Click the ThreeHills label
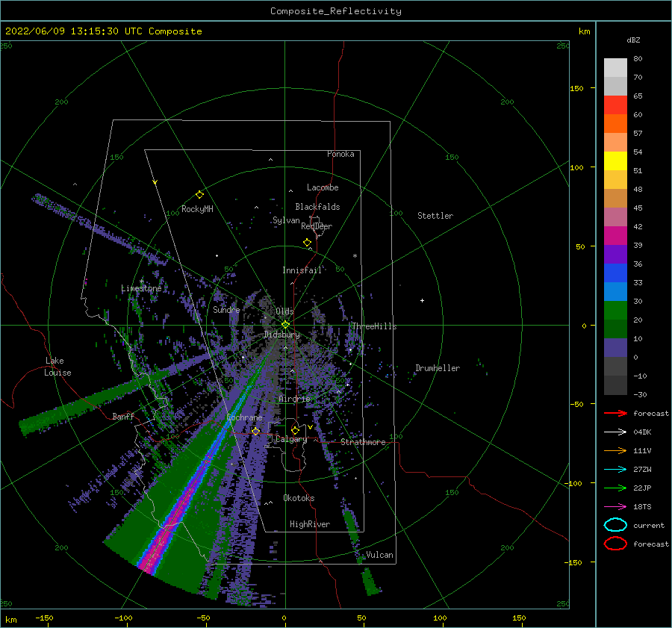The width and height of the screenshot is (672, 628). click(375, 326)
